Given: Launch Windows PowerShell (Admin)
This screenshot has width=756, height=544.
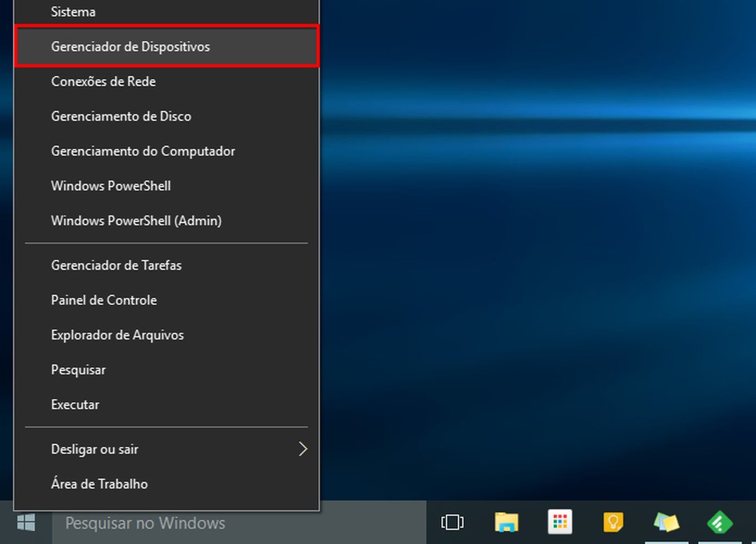Looking at the screenshot, I should 136,221.
